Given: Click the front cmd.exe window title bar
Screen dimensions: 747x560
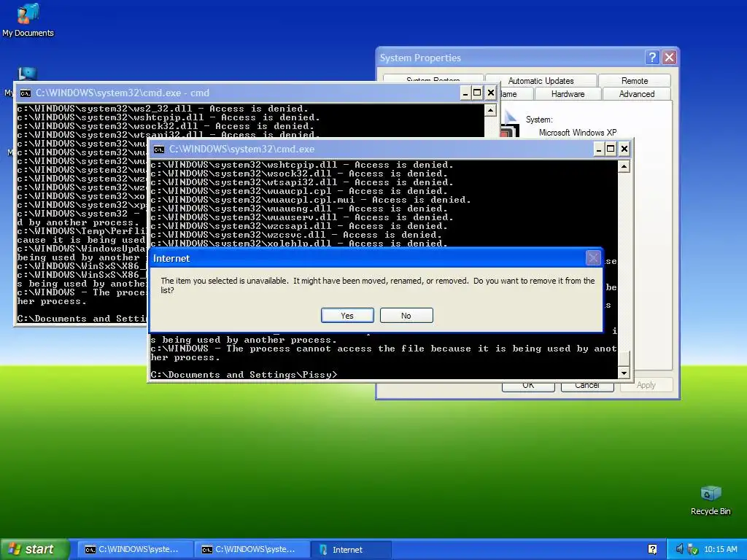Looking at the screenshot, I should click(x=371, y=149).
